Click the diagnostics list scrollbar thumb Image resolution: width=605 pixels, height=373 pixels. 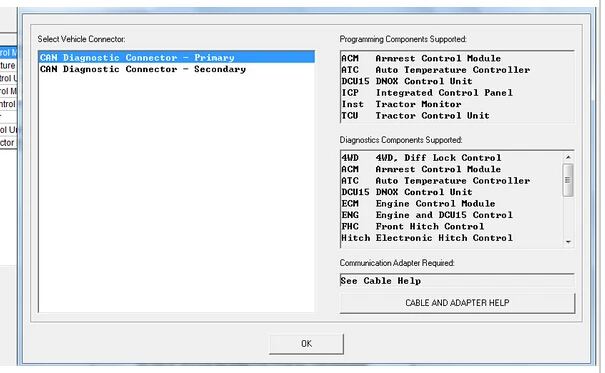568,180
